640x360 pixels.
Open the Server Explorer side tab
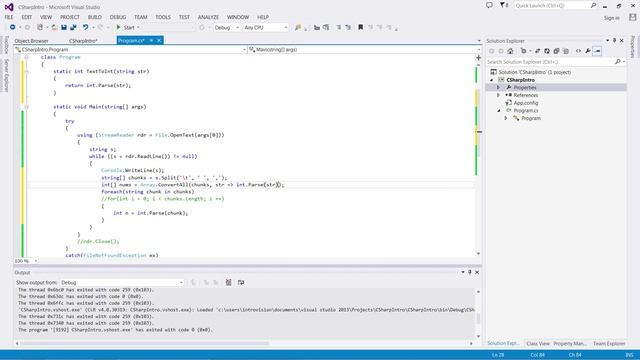point(6,75)
